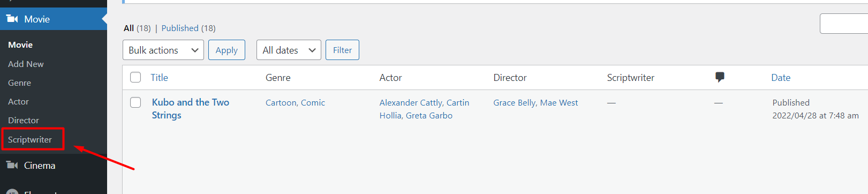Tick the select-all checkbox in table header
Image resolution: width=868 pixels, height=194 pixels.
pyautogui.click(x=135, y=77)
